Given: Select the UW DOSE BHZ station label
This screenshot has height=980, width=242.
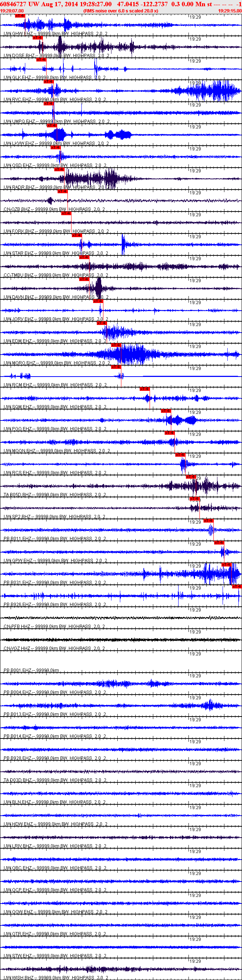Looking at the screenshot, I should point(56,56).
